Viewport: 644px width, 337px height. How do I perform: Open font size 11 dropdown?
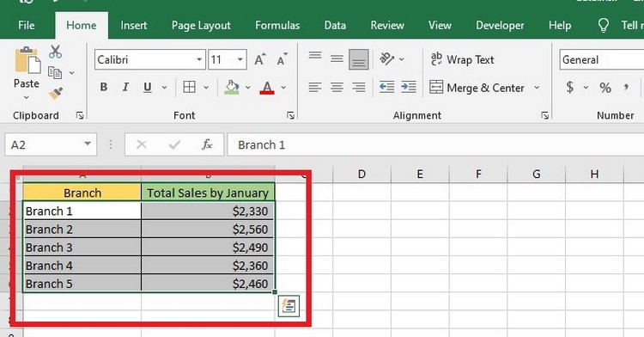[x=240, y=60]
